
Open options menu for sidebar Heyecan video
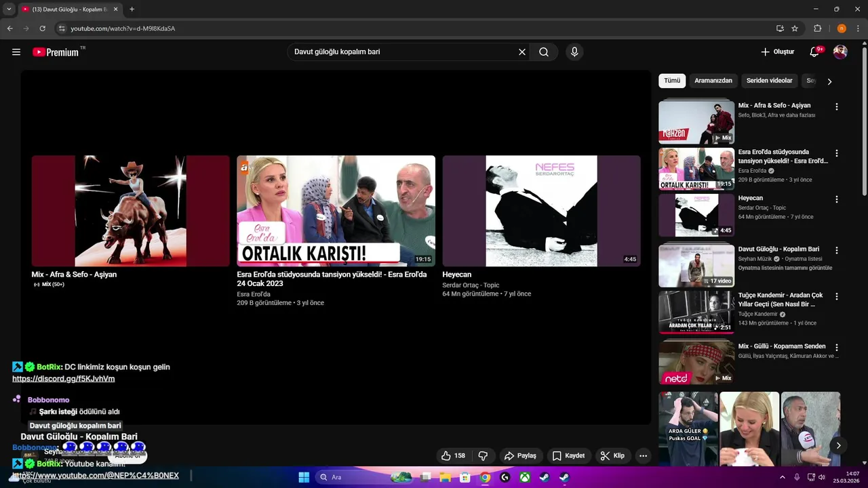(x=836, y=200)
